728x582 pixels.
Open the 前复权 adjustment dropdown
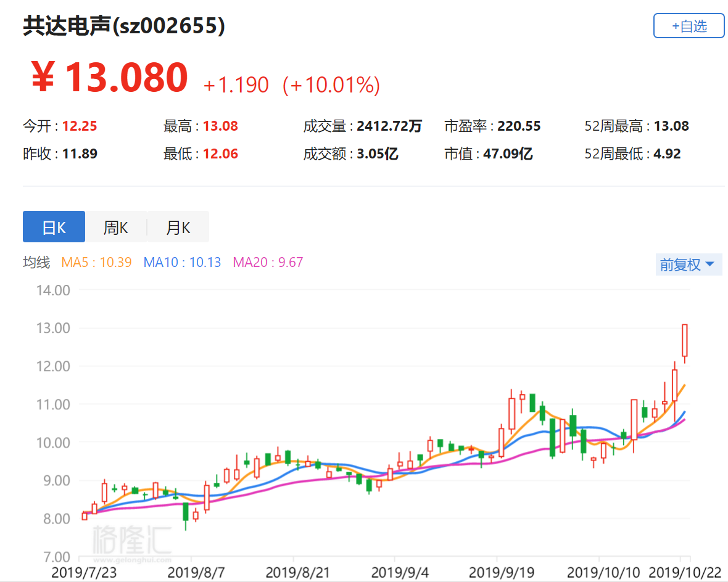689,264
